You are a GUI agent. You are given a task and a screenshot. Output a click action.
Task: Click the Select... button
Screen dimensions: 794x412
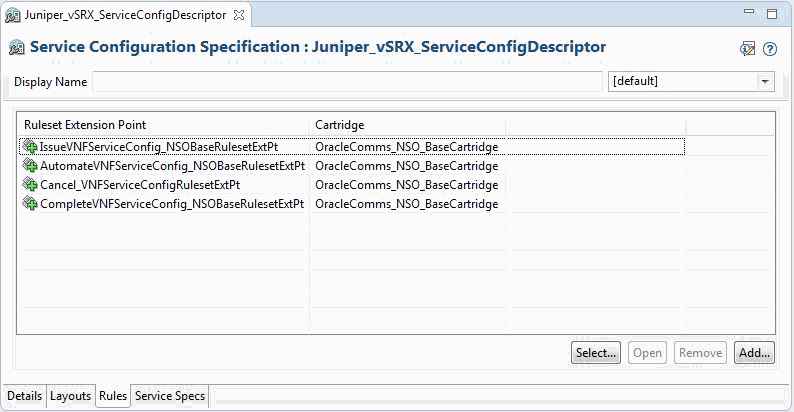coord(596,353)
